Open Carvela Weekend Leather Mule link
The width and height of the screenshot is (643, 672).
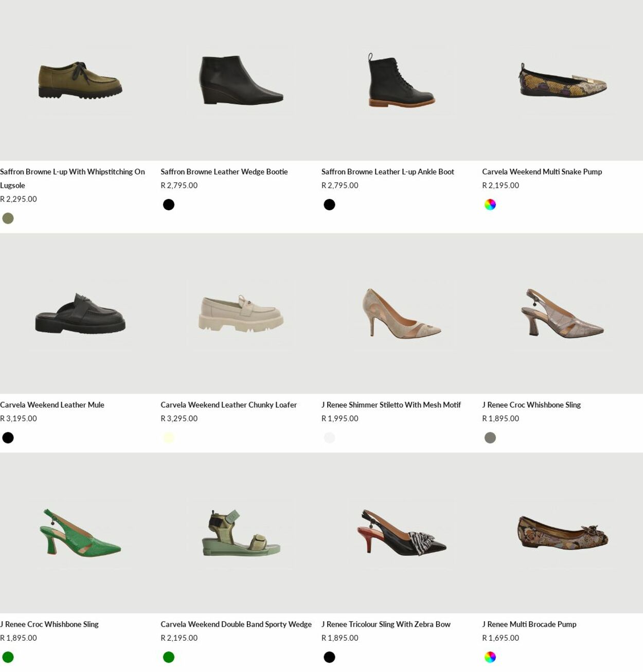tap(52, 405)
